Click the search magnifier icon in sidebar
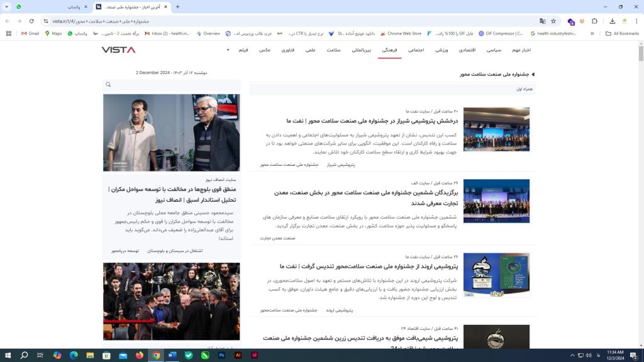This screenshot has height=362, width=644. [x=108, y=85]
